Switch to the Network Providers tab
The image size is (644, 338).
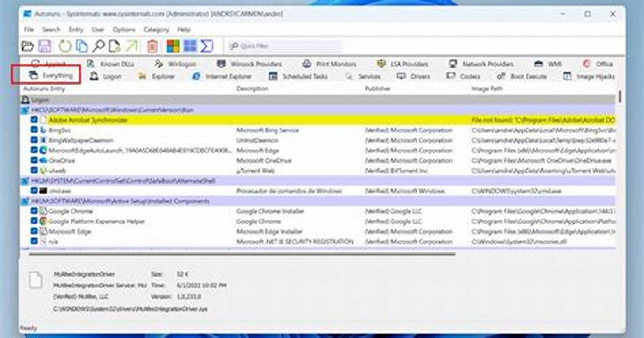coord(480,64)
